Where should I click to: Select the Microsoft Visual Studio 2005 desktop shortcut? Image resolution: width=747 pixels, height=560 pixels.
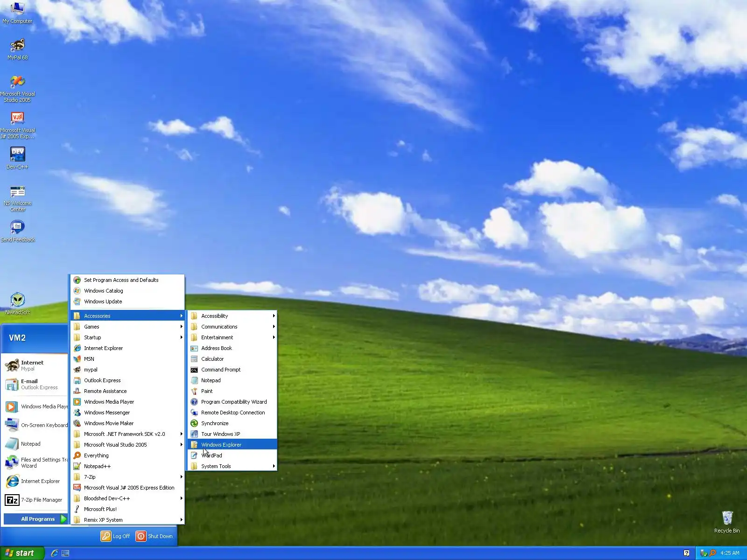17,89
